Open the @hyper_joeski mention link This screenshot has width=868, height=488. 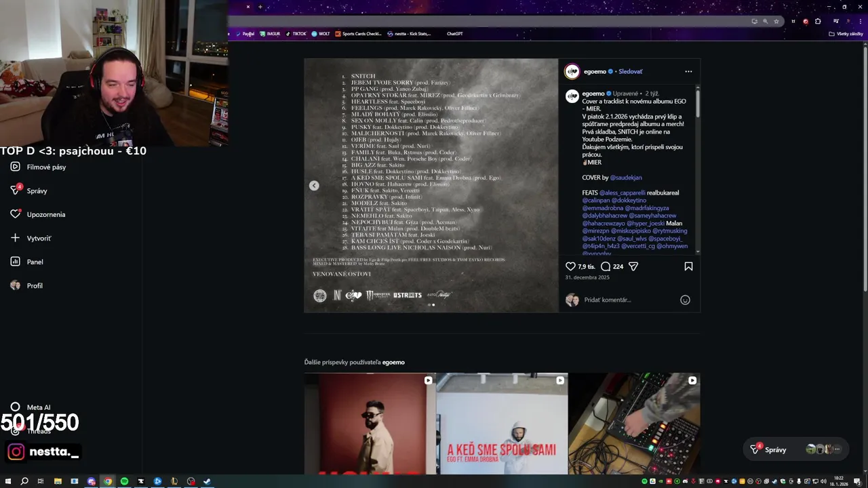[x=646, y=223]
